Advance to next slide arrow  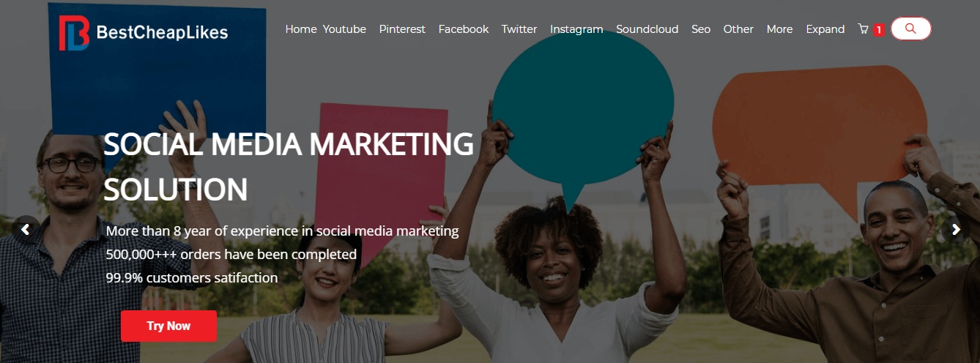(955, 229)
